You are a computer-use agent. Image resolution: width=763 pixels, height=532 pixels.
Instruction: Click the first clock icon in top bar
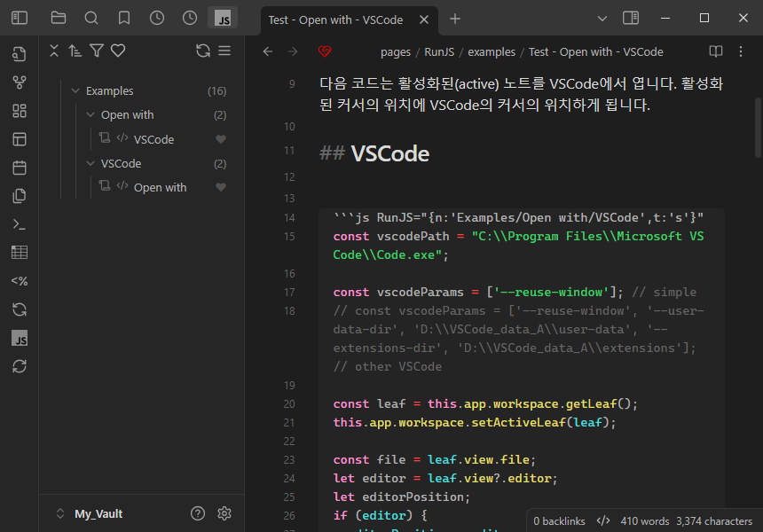pos(157,18)
